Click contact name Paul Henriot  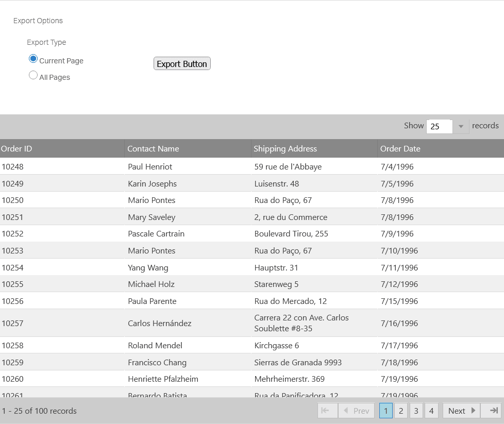[x=150, y=166]
